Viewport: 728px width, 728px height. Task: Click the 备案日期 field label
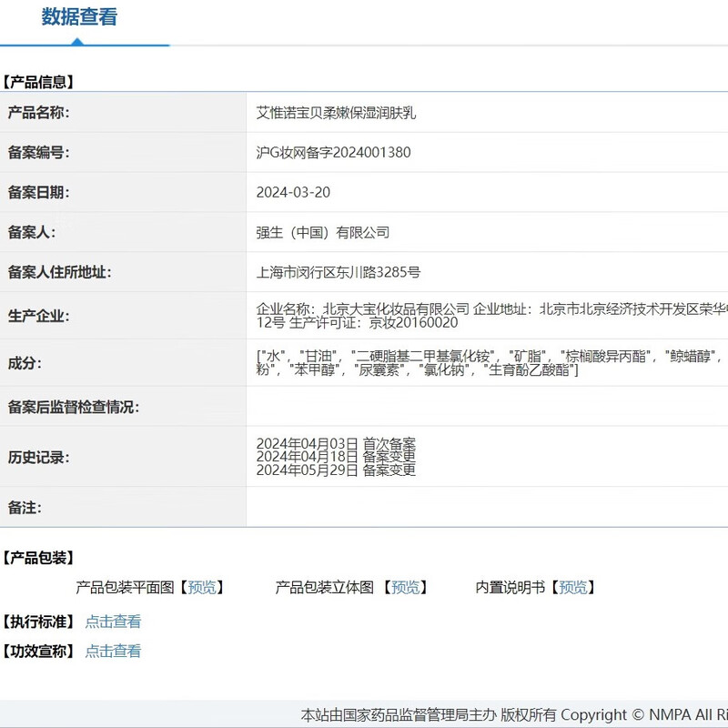point(38,192)
